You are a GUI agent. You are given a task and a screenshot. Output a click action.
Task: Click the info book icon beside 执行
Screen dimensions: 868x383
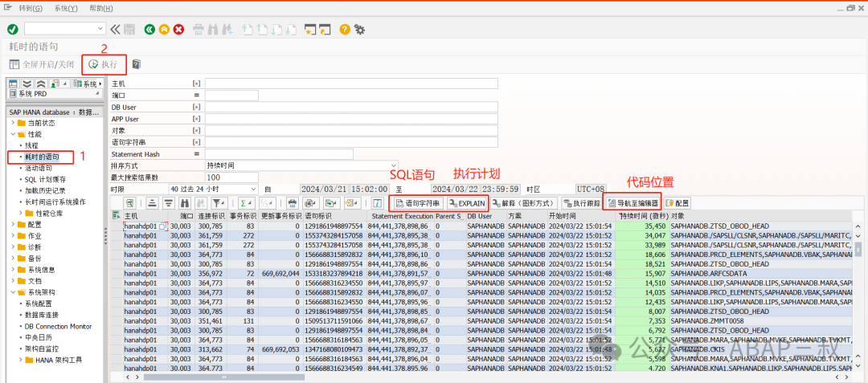[136, 64]
